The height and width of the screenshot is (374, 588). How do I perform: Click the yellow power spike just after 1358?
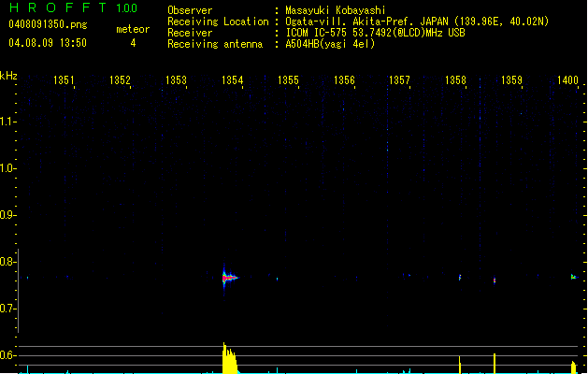(460, 365)
